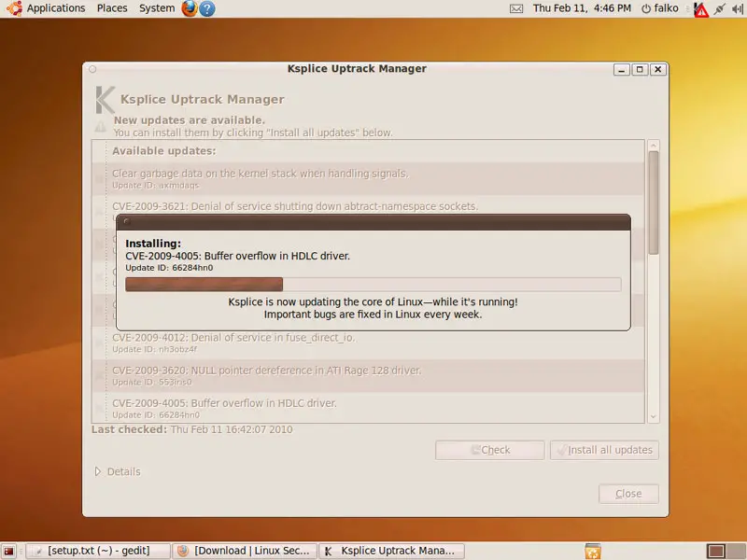Image resolution: width=747 pixels, height=560 pixels.
Task: Click the Ubuntu logo in the panel
Action: [x=14, y=8]
